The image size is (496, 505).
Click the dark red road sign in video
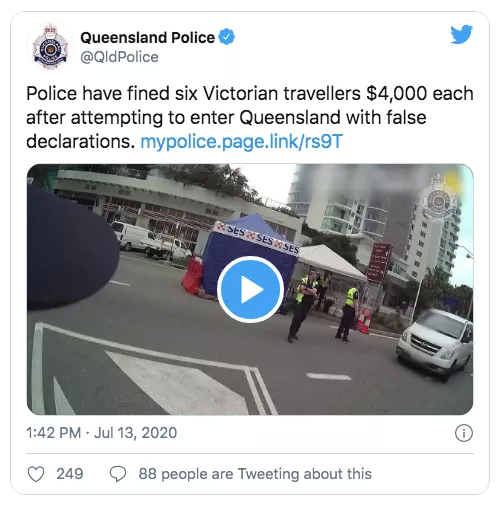tap(380, 263)
